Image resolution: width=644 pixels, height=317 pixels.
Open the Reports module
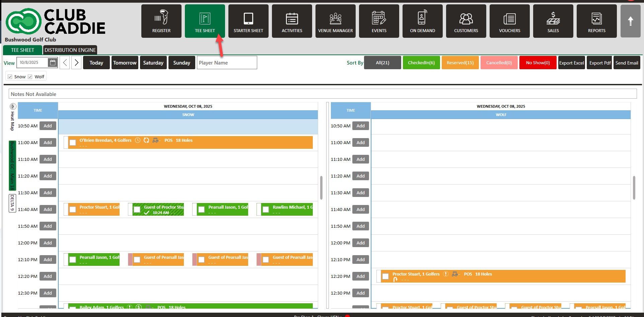click(596, 21)
